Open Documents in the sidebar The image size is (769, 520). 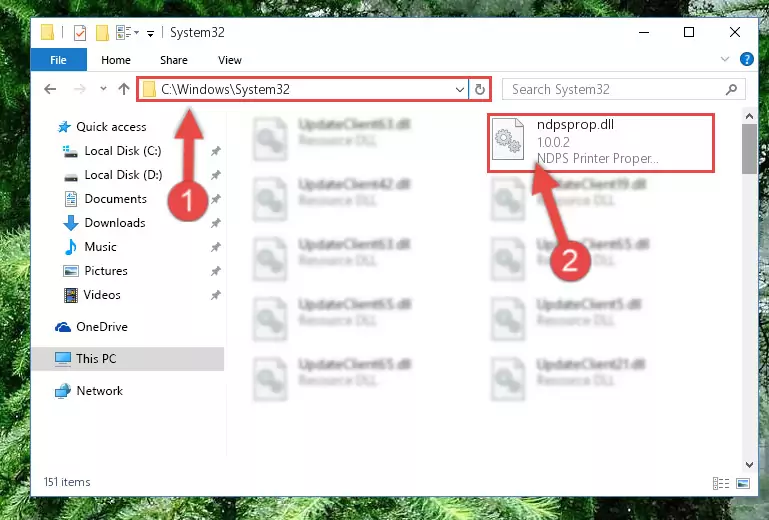tap(115, 199)
